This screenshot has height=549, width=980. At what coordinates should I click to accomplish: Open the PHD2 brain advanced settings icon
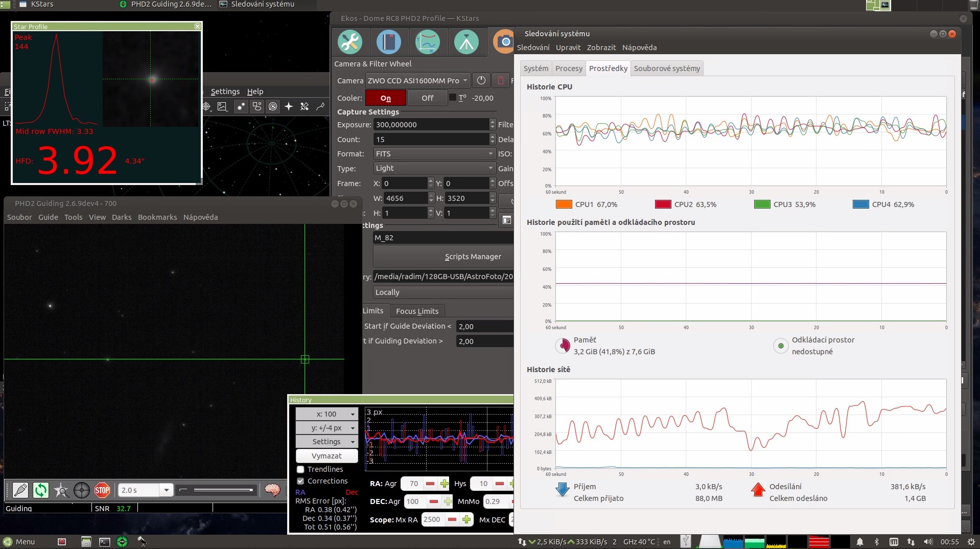273,490
